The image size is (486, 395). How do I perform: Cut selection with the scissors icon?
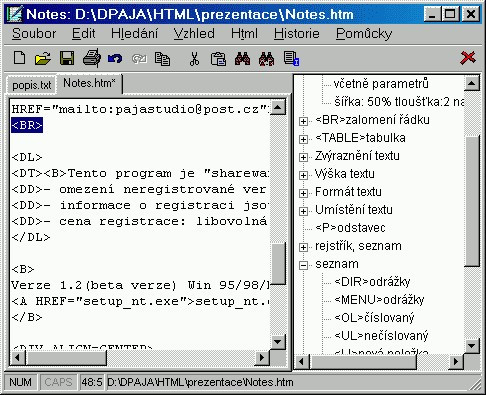tap(194, 59)
